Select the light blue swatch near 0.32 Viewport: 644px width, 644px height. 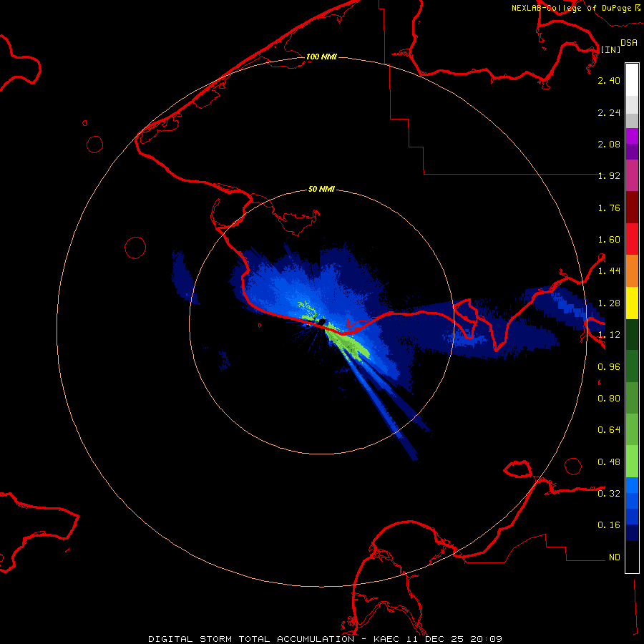coord(632,485)
